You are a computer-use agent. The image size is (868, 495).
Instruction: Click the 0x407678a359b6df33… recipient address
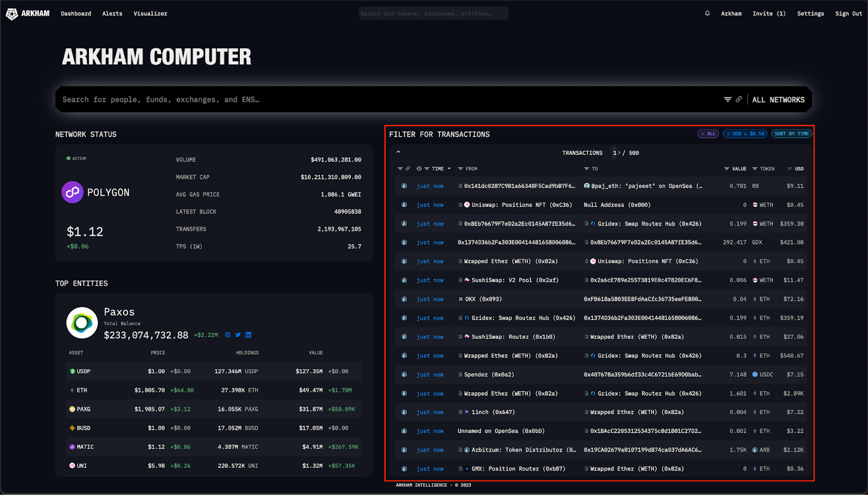(x=642, y=375)
